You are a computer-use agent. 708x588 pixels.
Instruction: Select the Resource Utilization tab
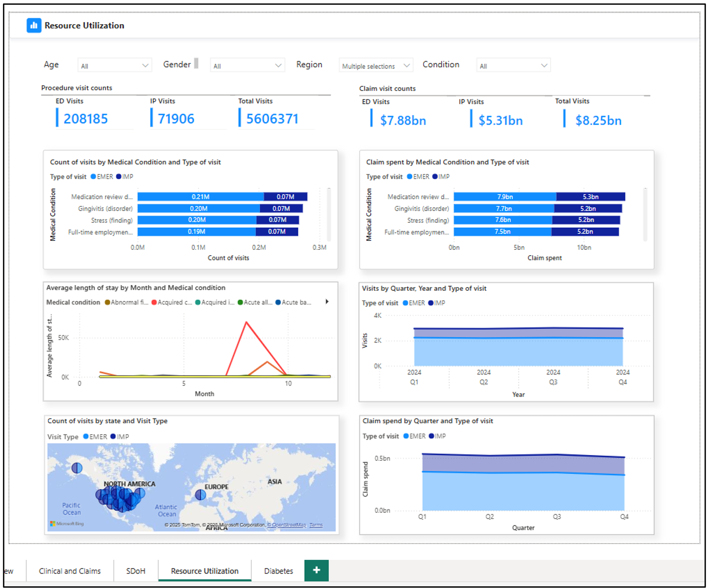(x=205, y=571)
